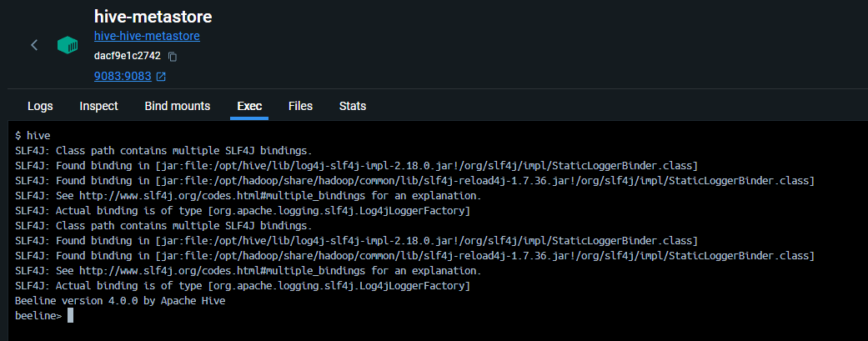868x341 pixels.
Task: Click the '$ hive' command line
Action: pyautogui.click(x=33, y=135)
